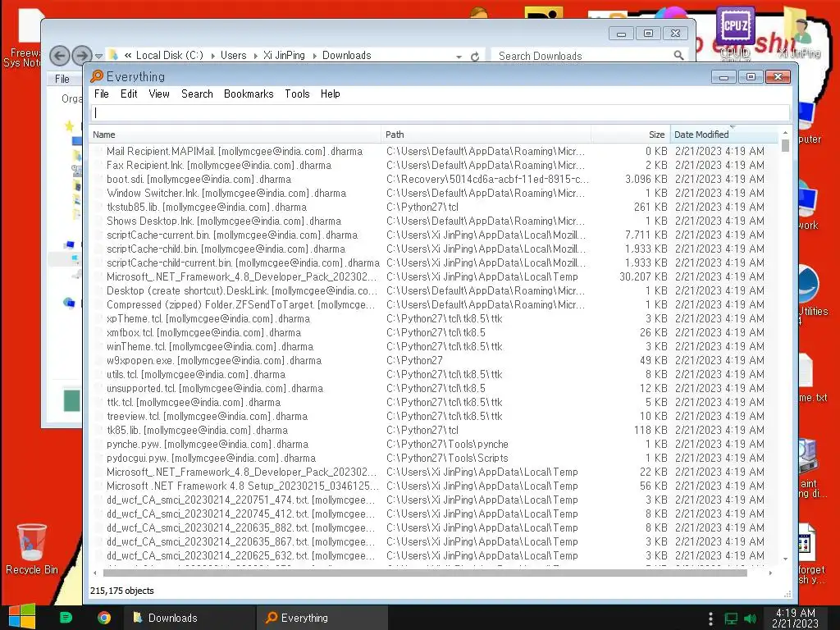
Task: Sort results by Path column header
Action: click(x=486, y=135)
